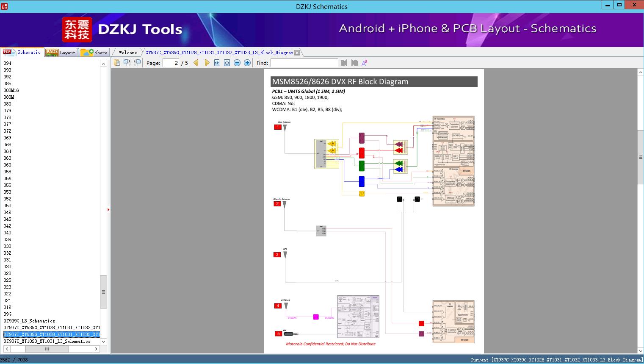Switch to the PADS Layout tab
This screenshot has width=644, height=364.
point(61,53)
